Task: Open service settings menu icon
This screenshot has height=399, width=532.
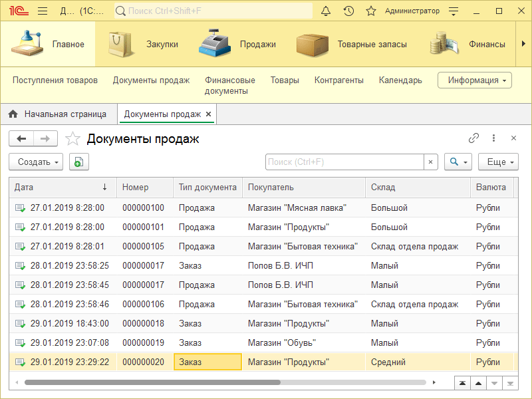Action: coord(454,11)
